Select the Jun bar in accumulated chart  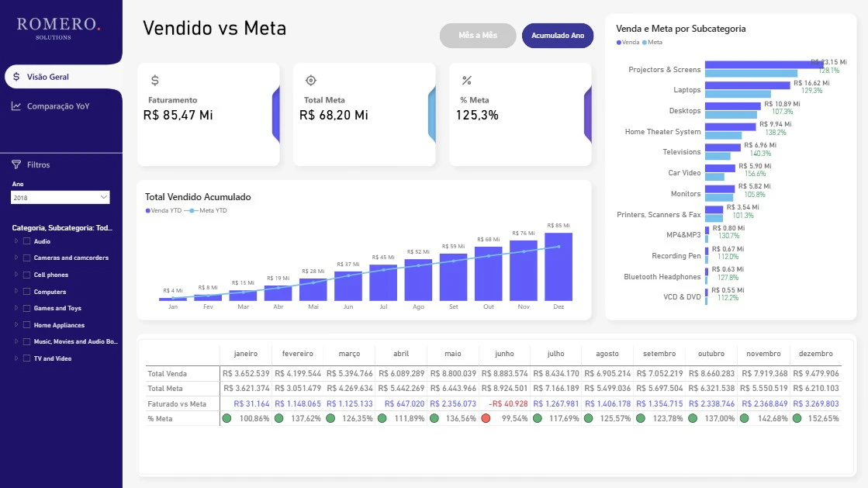click(x=348, y=286)
